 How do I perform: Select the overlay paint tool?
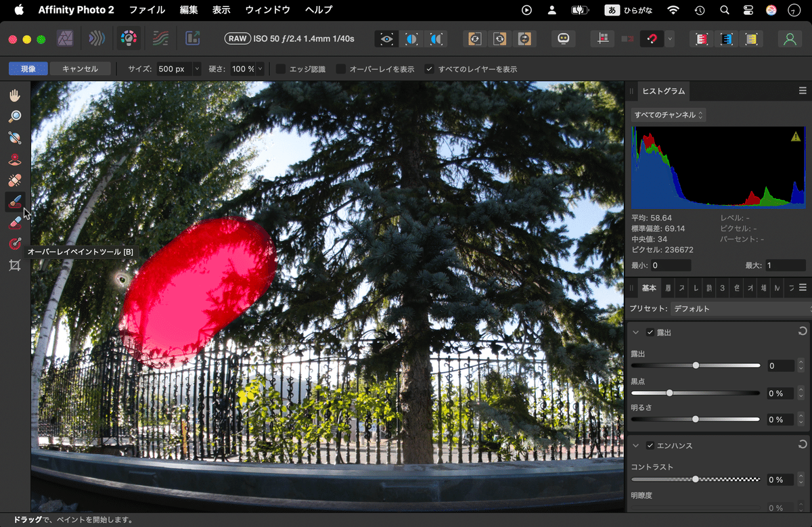pyautogui.click(x=15, y=202)
